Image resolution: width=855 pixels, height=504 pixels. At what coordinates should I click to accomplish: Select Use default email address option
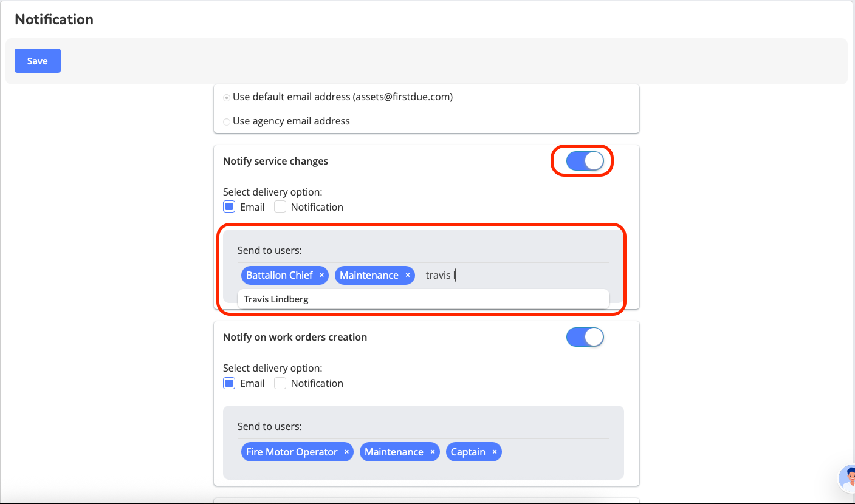tap(227, 97)
